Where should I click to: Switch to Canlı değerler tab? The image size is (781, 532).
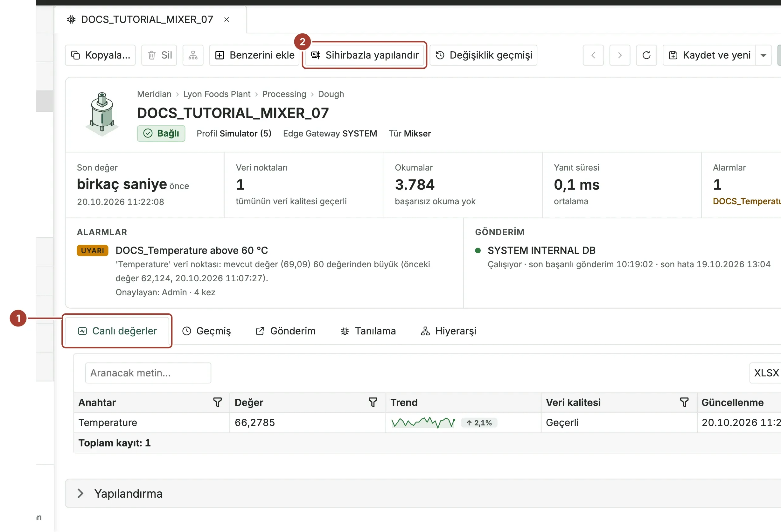coord(117,331)
